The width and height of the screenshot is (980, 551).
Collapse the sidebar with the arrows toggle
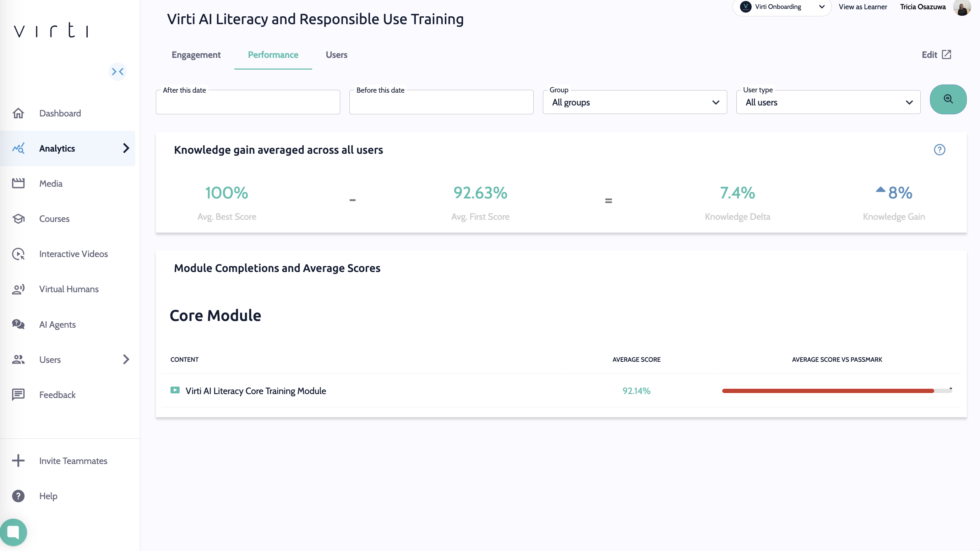click(x=118, y=71)
